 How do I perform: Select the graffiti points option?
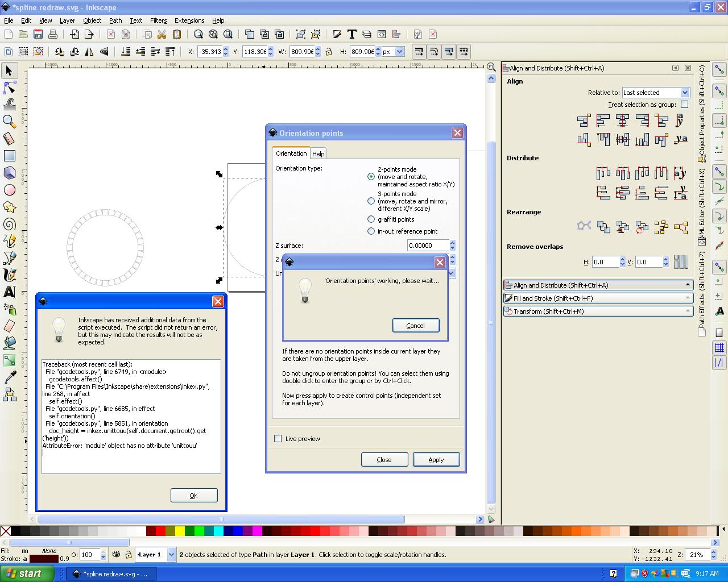pyautogui.click(x=371, y=219)
